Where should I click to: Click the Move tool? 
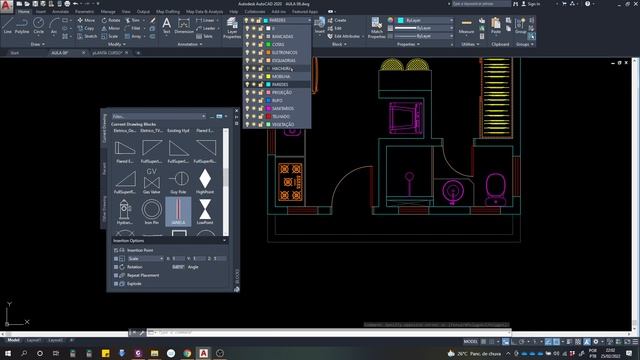(x=86, y=20)
